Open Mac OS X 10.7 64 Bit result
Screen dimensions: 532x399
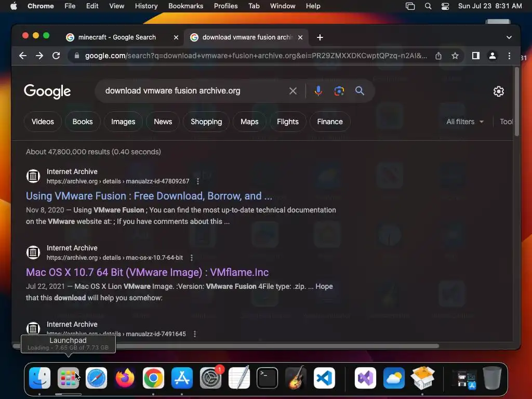(x=147, y=272)
